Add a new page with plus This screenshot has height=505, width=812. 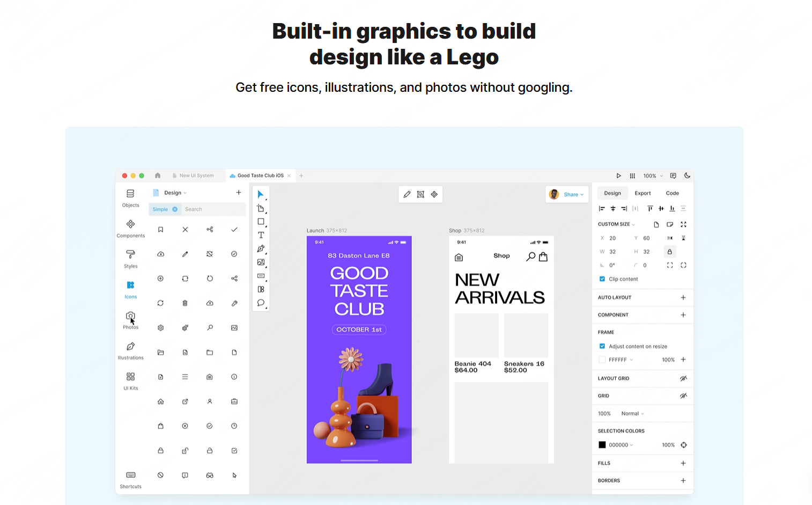239,193
